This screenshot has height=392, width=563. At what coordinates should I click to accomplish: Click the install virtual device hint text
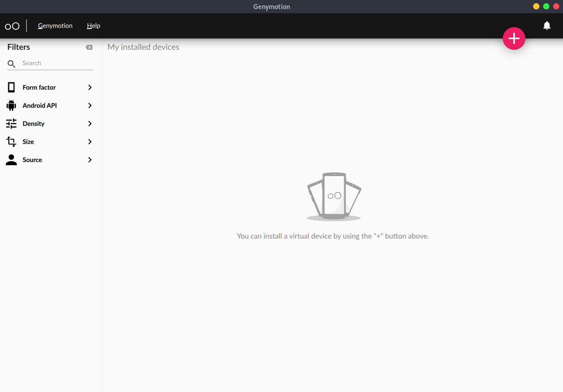click(332, 236)
